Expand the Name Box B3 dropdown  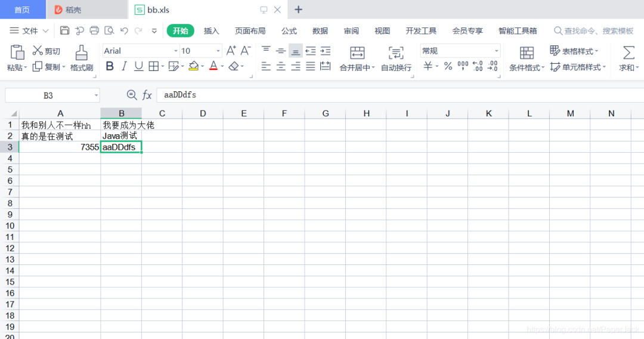click(x=96, y=95)
